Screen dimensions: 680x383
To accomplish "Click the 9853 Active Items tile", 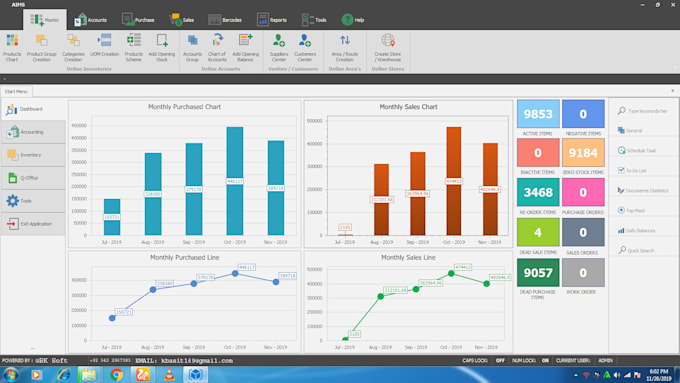I will [x=538, y=114].
